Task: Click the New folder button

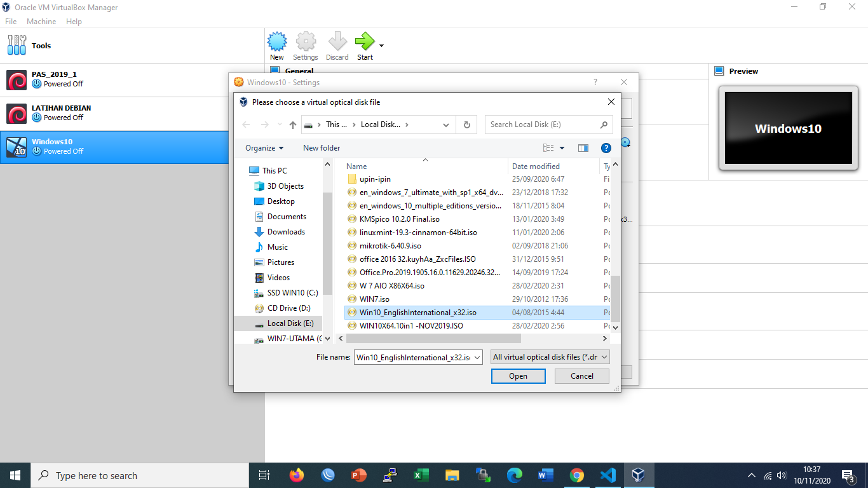Action: pyautogui.click(x=322, y=148)
